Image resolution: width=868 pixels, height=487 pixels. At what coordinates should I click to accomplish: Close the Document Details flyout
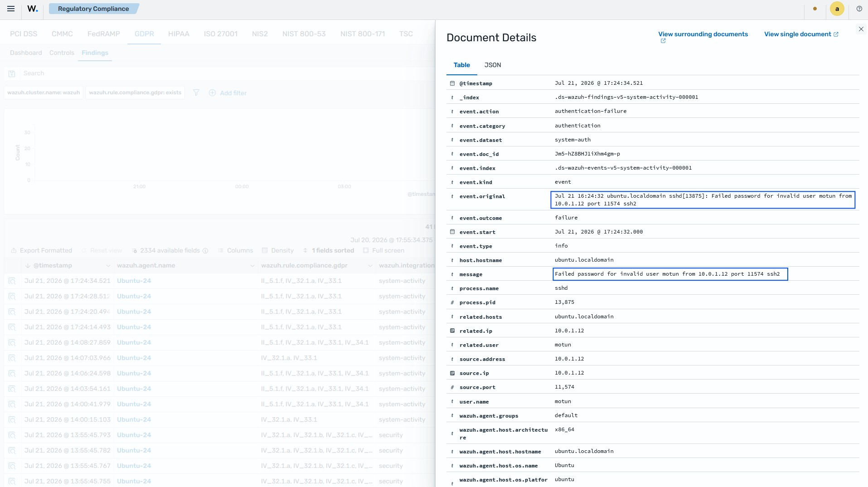tap(861, 29)
